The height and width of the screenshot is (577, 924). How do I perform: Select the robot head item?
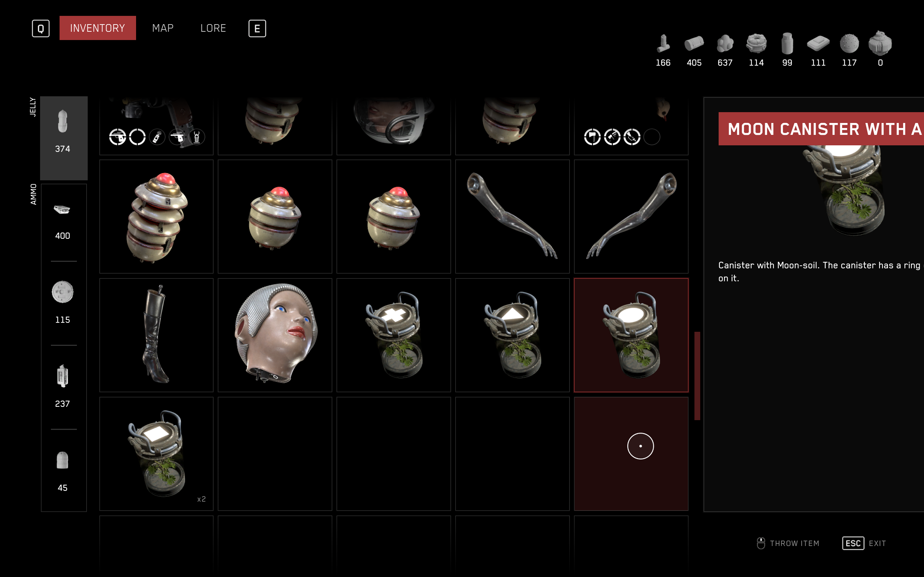[x=275, y=335]
